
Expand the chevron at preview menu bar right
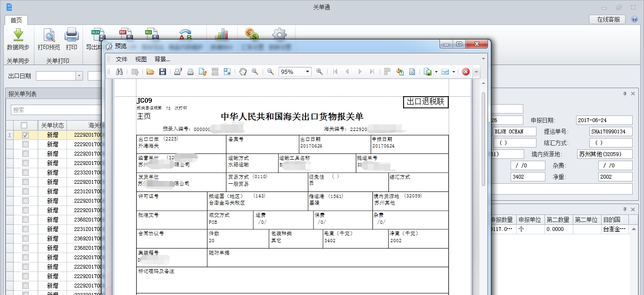(483, 59)
